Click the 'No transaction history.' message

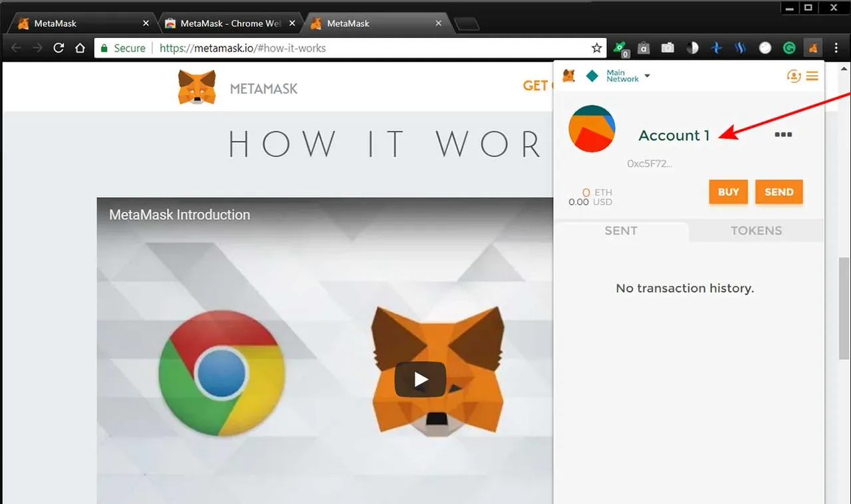(685, 289)
